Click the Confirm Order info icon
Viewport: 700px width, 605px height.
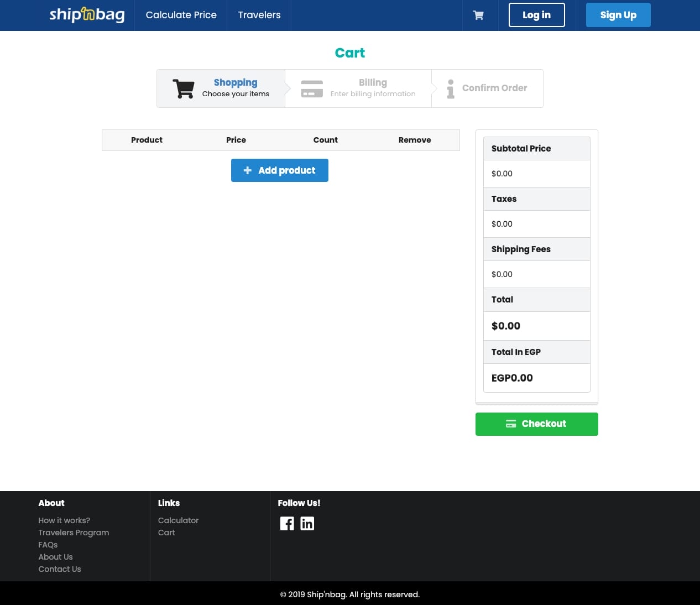[x=451, y=88]
